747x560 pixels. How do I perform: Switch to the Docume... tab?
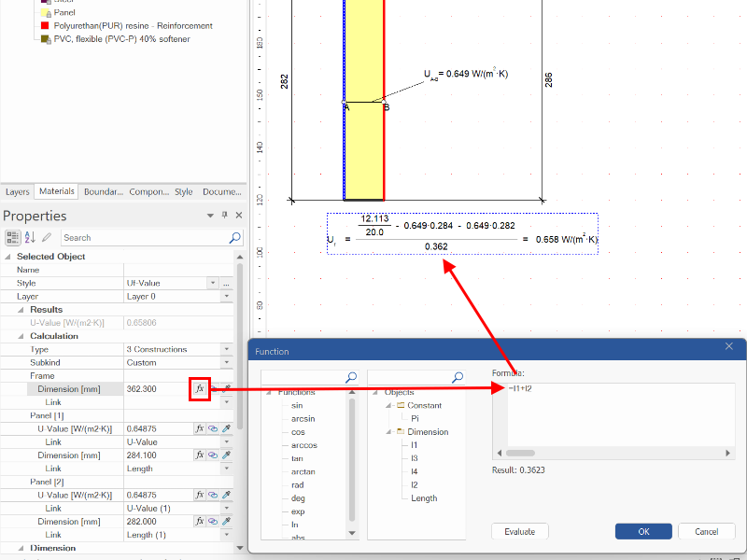pos(222,192)
